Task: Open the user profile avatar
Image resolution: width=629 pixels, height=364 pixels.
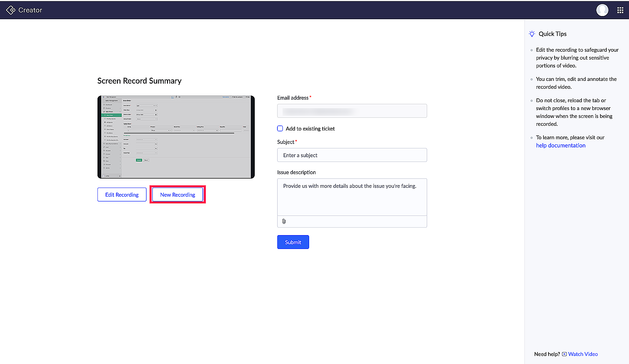Action: click(x=602, y=10)
